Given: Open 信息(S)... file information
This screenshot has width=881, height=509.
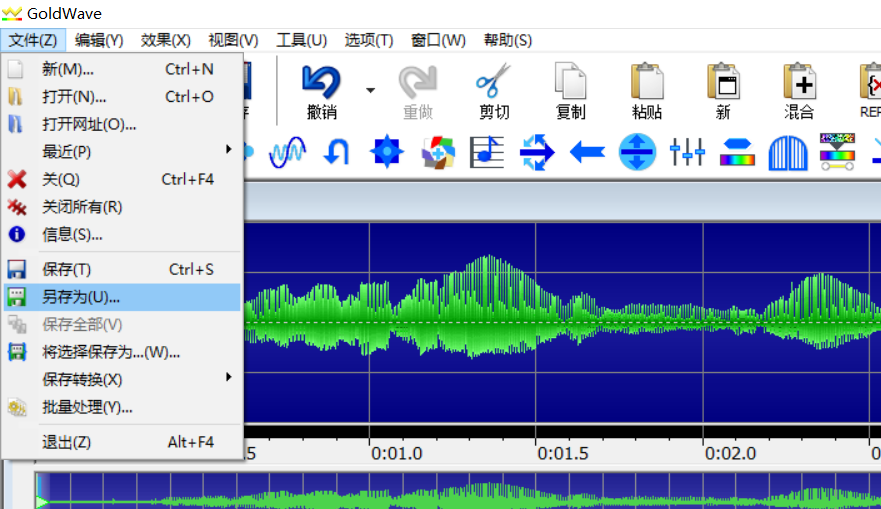Looking at the screenshot, I should coord(122,234).
